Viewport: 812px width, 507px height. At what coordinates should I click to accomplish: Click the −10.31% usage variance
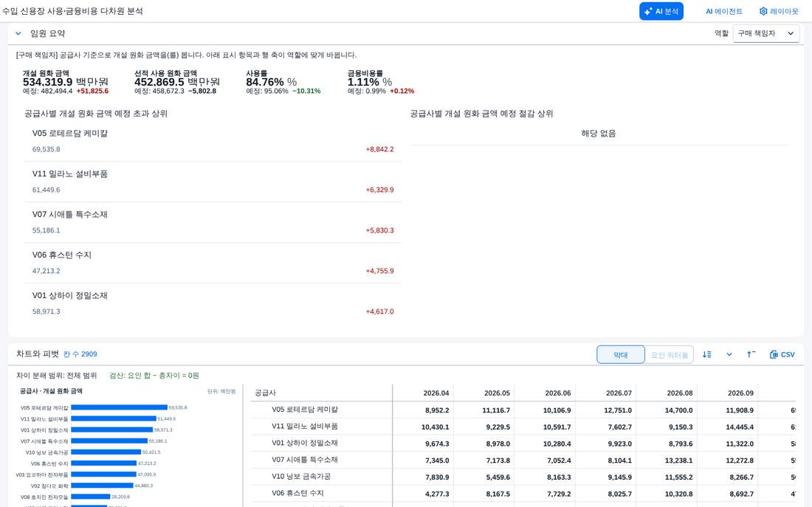click(306, 92)
